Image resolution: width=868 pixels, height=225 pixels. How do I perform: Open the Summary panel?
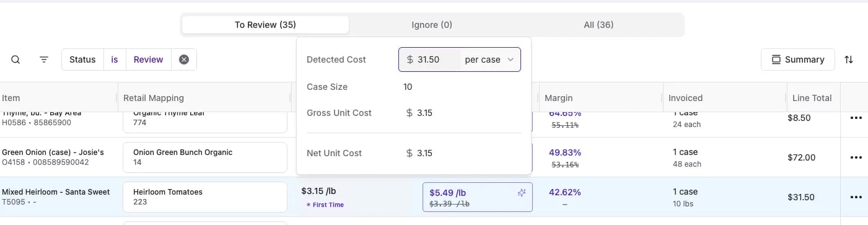[798, 60]
